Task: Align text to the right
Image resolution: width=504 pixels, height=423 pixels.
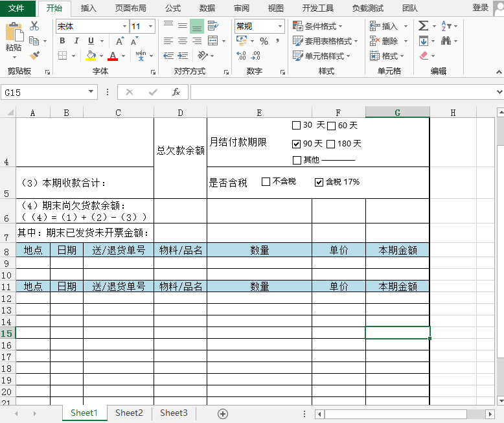Action: tap(197, 41)
